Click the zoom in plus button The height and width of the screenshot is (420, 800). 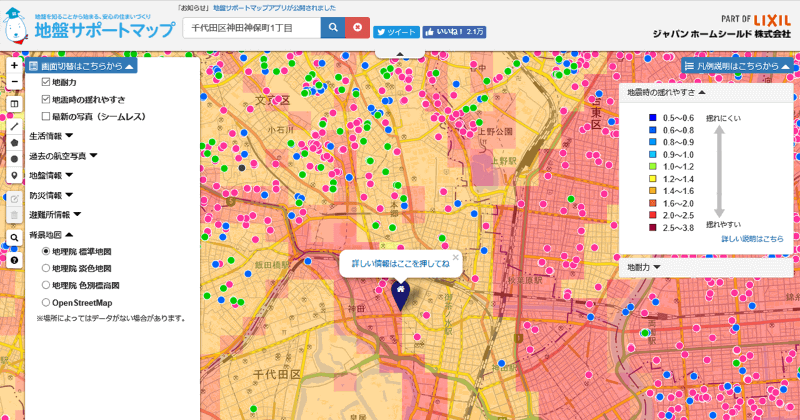[x=14, y=65]
